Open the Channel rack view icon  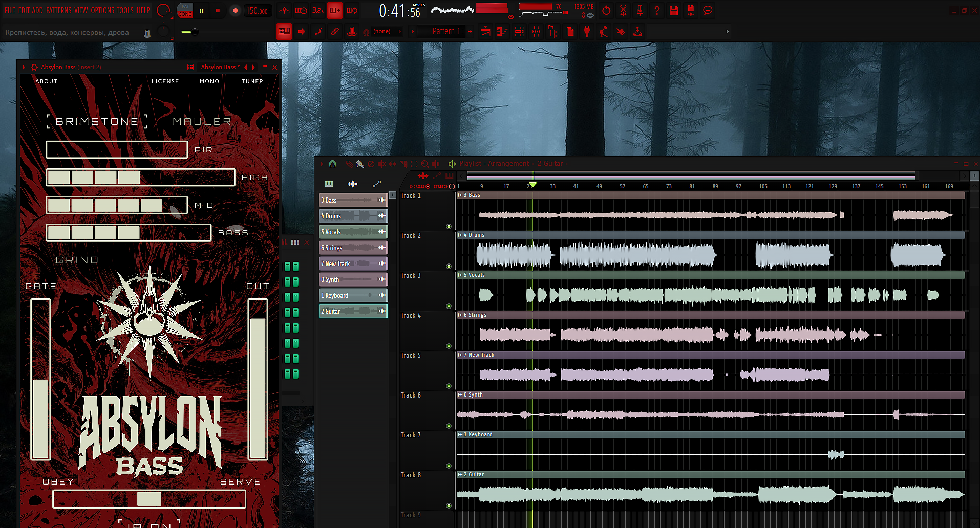coord(519,32)
